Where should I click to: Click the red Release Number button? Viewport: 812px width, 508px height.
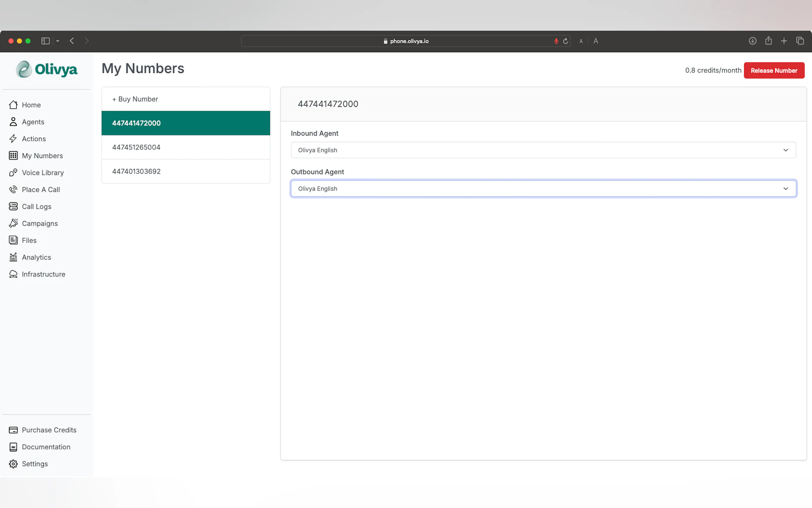(x=774, y=71)
